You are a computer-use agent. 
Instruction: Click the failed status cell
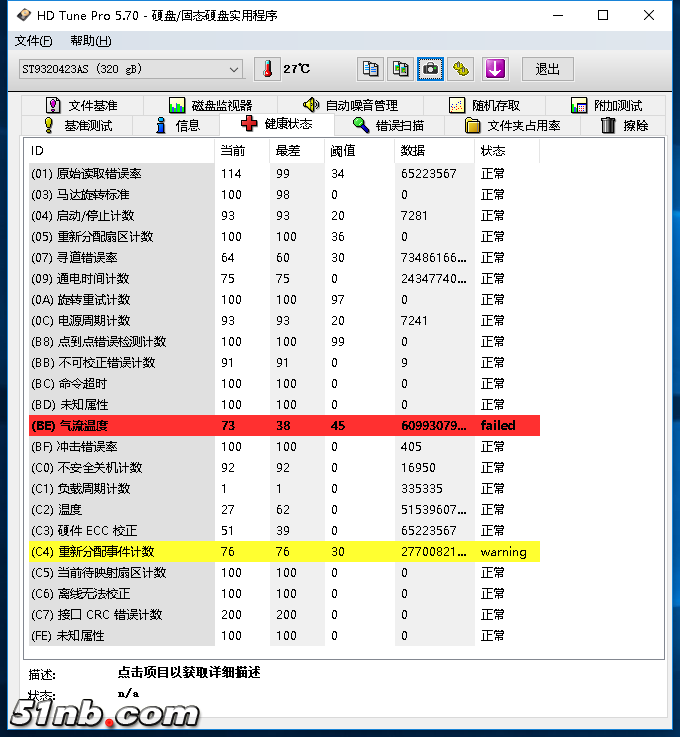[498, 425]
